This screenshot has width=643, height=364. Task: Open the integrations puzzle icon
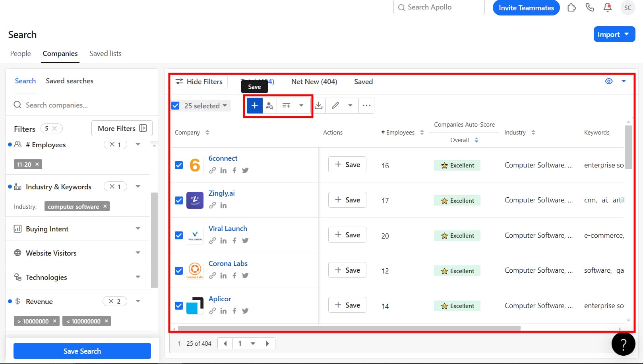pos(571,7)
